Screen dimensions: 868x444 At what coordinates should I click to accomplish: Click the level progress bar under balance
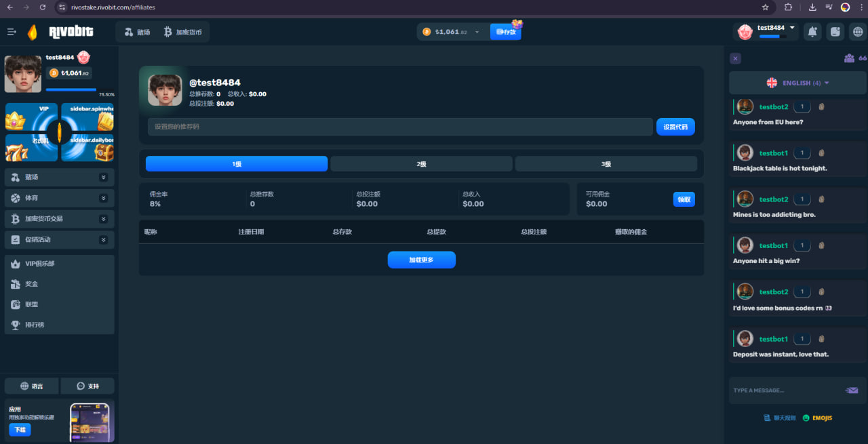point(71,89)
